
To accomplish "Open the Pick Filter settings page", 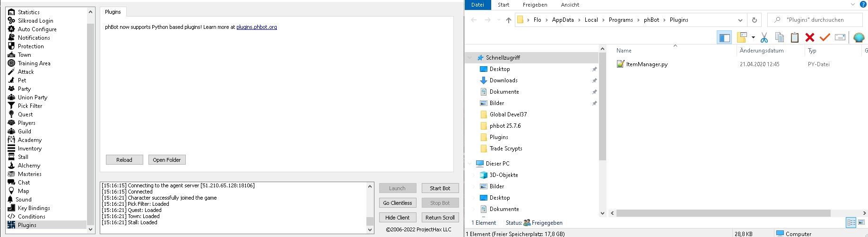I will point(30,106).
